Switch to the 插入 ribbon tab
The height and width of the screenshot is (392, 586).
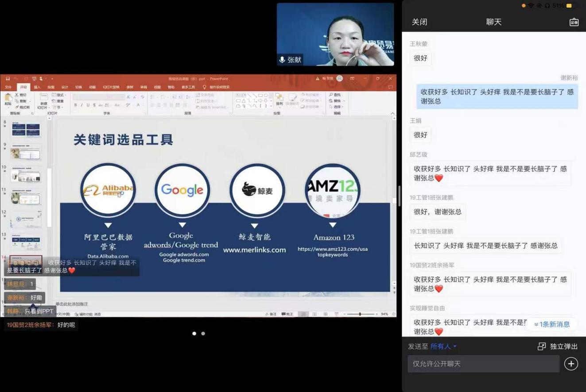coord(37,87)
